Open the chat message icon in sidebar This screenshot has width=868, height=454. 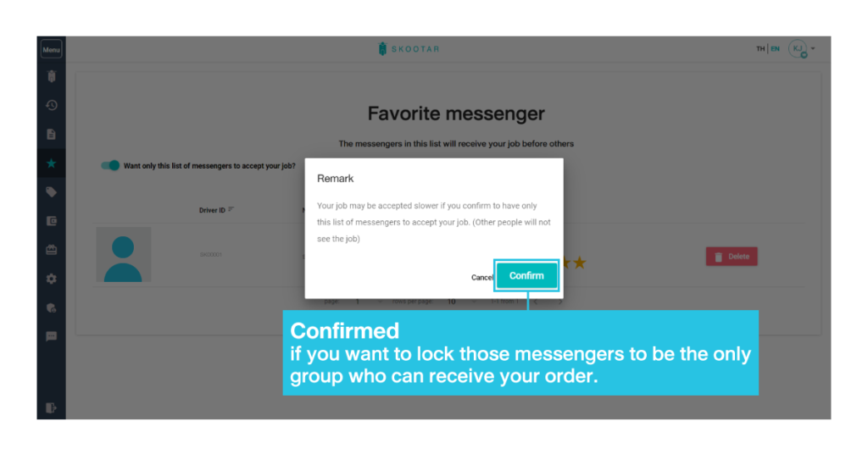52,336
